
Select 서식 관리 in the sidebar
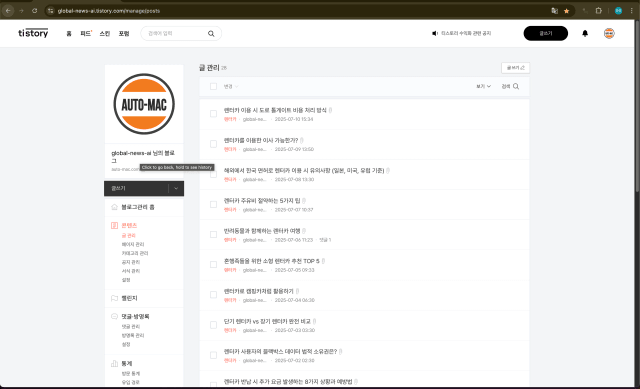pos(131,271)
